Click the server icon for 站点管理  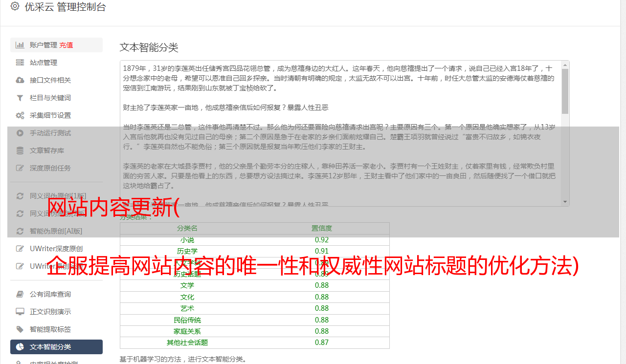[x=20, y=63]
